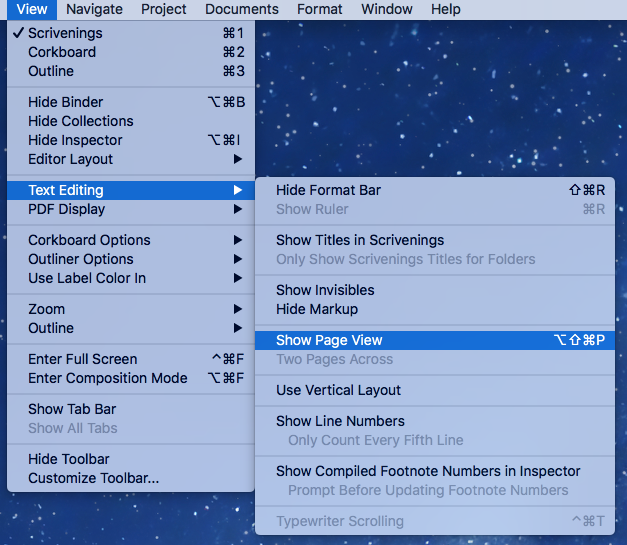The image size is (627, 545).
Task: Toggle Show Titles in Scrivenings
Action: pos(435,240)
